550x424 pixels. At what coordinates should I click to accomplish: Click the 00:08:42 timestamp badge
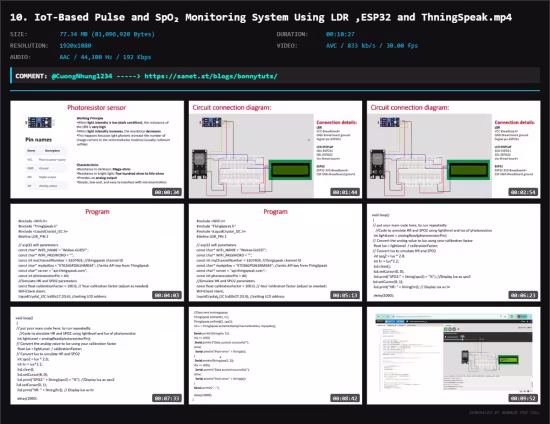[346, 398]
